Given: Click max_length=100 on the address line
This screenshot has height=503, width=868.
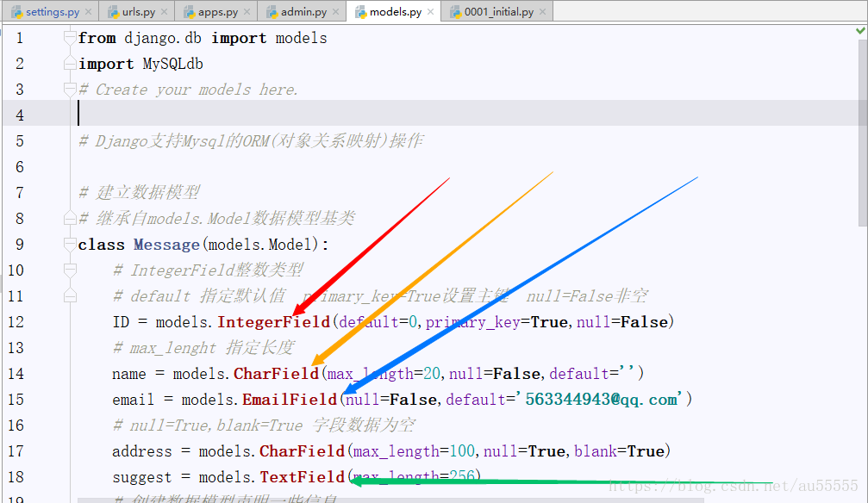Looking at the screenshot, I should click(414, 451).
